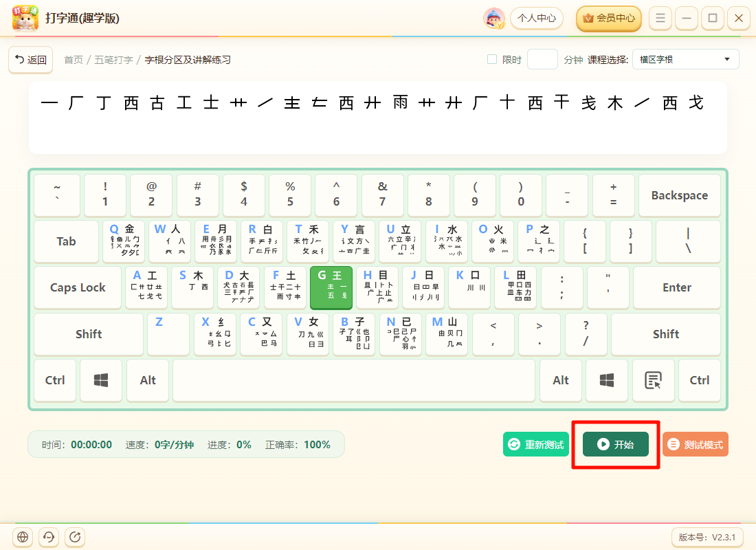This screenshot has height=550, width=756.
Task: Click the I 水 key on keyboard
Action: click(x=447, y=241)
